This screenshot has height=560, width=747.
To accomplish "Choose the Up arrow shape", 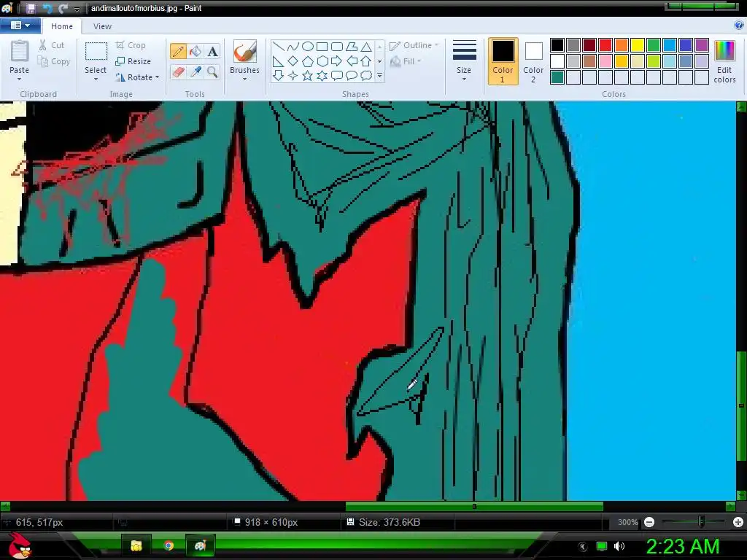I will point(366,61).
